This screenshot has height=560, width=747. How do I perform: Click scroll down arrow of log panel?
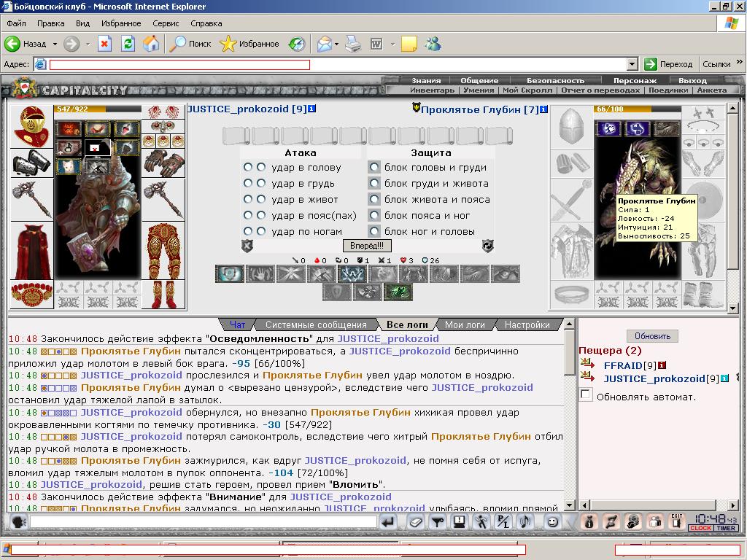coord(569,505)
